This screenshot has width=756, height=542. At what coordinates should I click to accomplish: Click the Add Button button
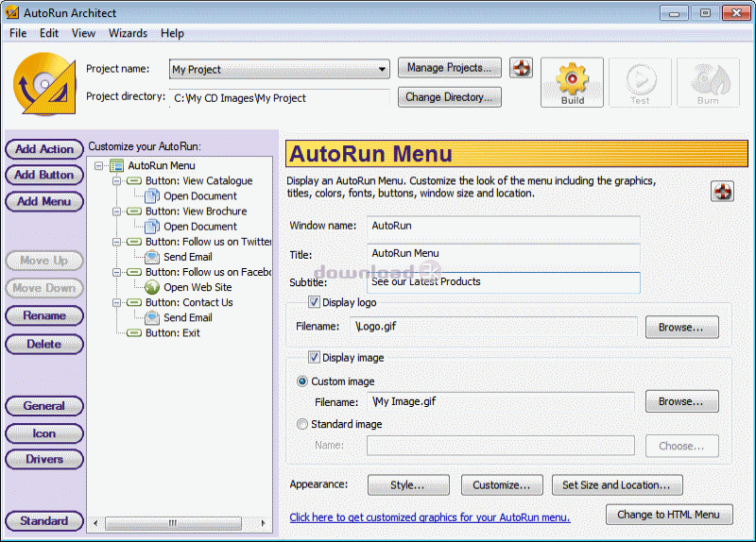44,175
